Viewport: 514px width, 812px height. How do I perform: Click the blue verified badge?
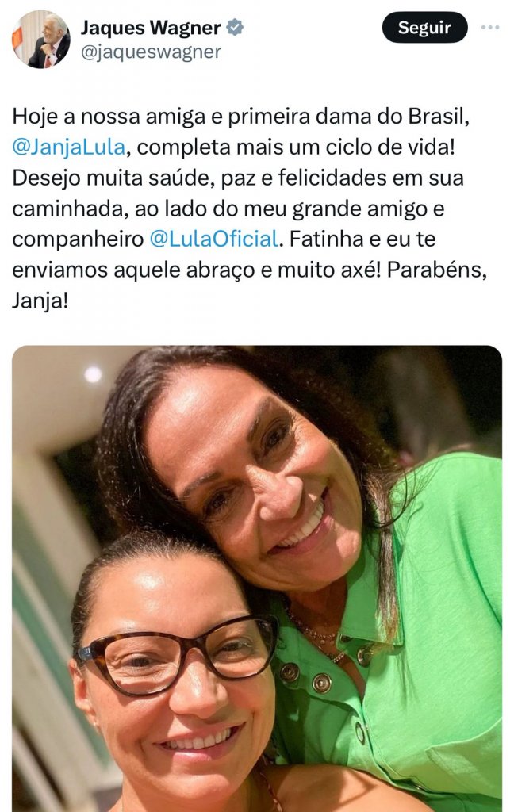[x=236, y=27]
